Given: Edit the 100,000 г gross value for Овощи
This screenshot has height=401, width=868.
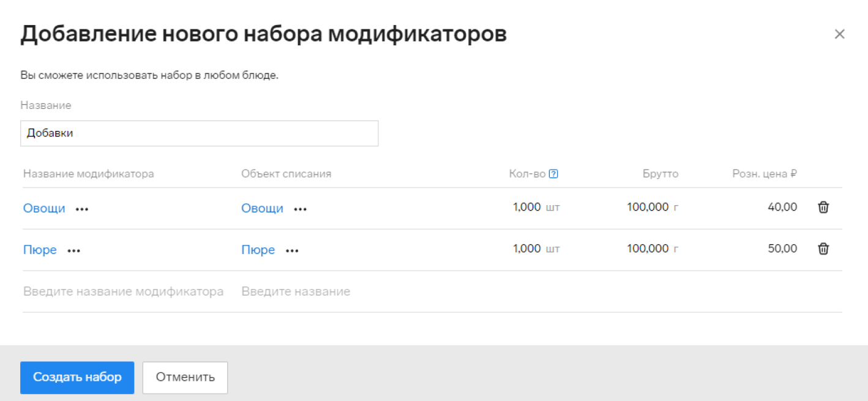Looking at the screenshot, I should click(648, 207).
